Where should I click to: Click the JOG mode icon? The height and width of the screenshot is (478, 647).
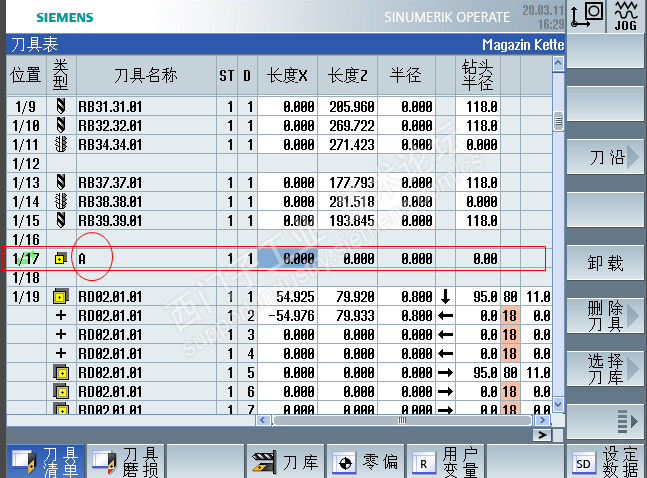(x=626, y=16)
